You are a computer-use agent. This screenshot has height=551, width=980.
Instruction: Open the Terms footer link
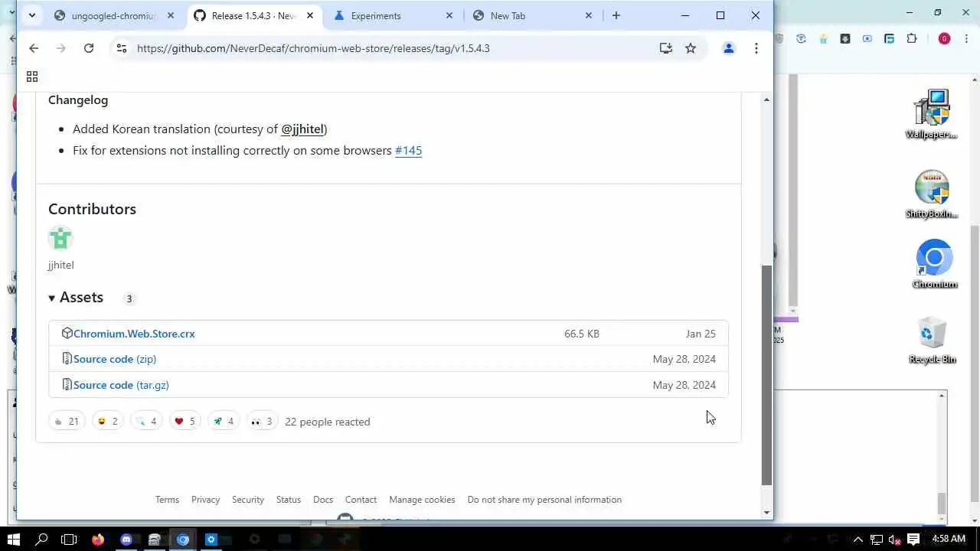coord(167,500)
